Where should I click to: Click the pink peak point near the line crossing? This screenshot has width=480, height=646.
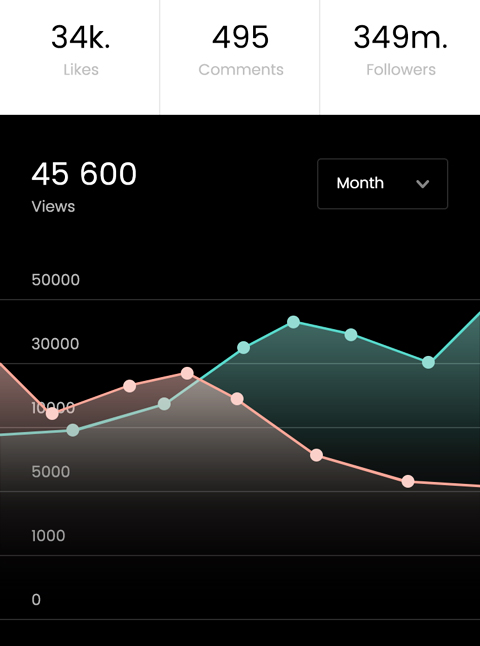pos(187,373)
